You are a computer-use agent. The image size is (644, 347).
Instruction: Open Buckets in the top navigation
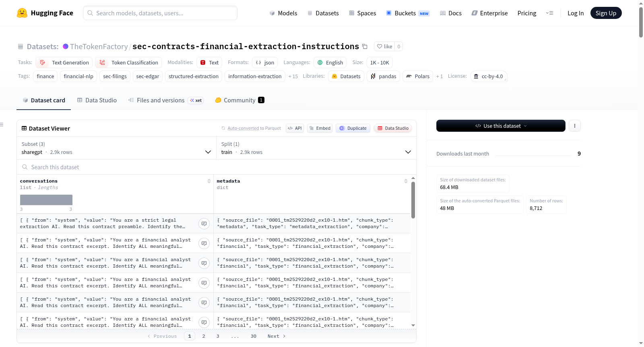pyautogui.click(x=408, y=13)
